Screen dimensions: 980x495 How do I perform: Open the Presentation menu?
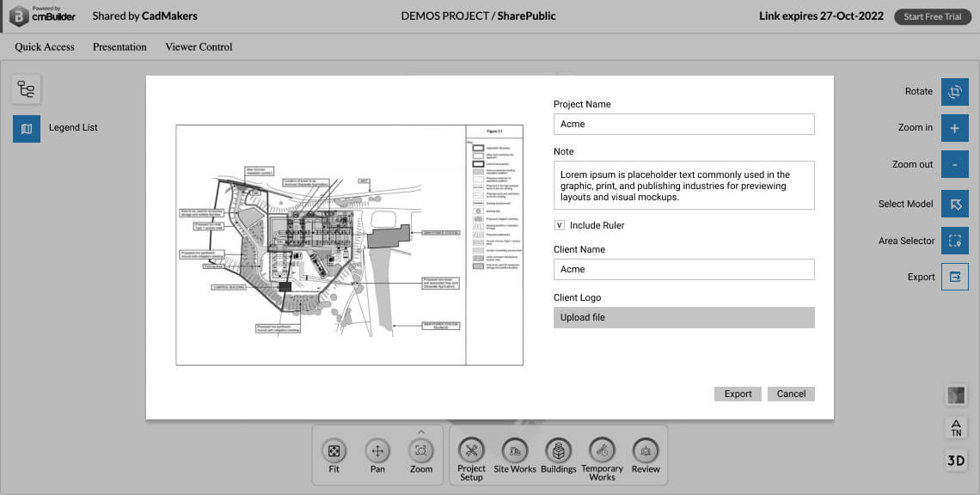pyautogui.click(x=119, y=46)
